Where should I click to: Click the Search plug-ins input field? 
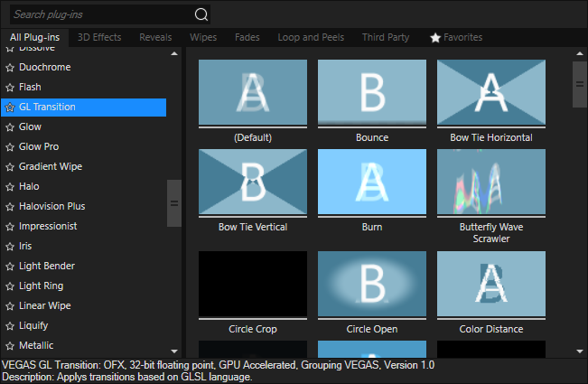click(x=99, y=14)
